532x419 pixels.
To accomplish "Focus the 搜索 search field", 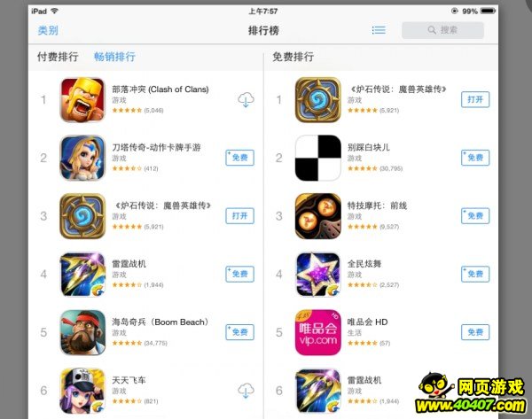I will click(x=442, y=30).
